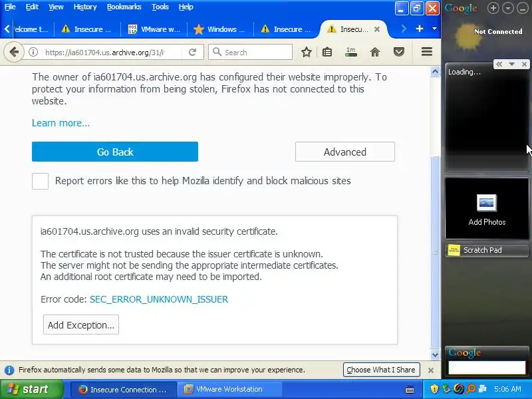Click the Add Exception... button

click(81, 325)
